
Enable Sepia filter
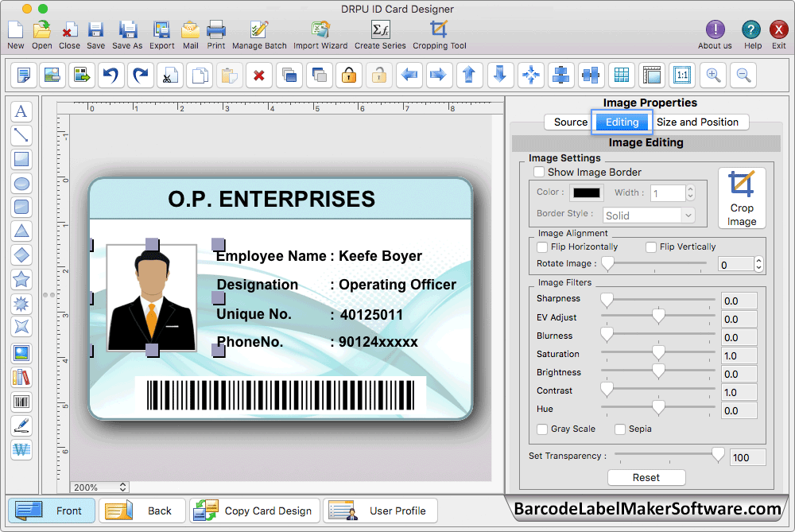pos(620,429)
